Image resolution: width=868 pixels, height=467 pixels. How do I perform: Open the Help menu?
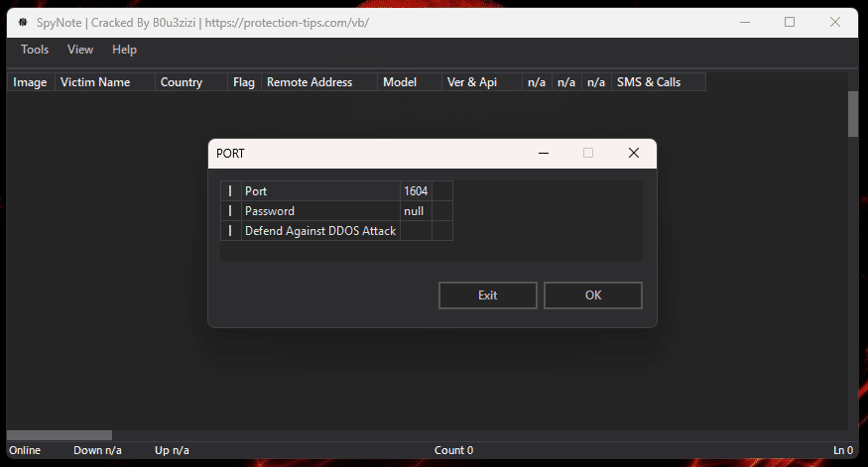(x=125, y=50)
